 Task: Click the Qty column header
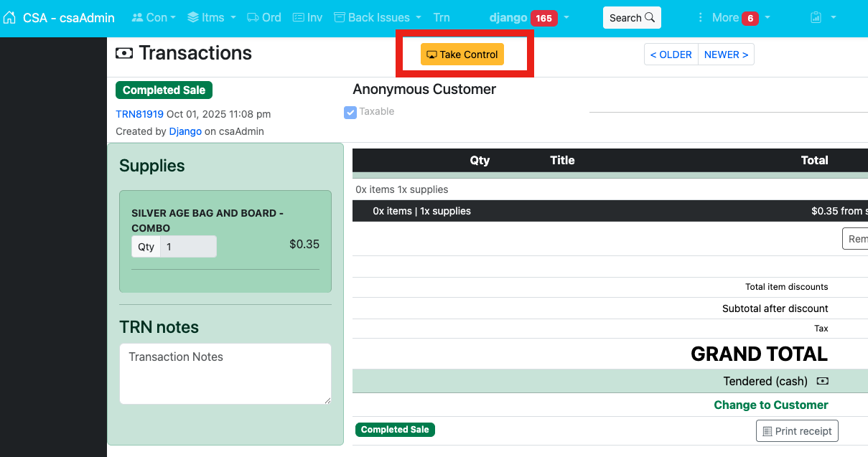480,161
